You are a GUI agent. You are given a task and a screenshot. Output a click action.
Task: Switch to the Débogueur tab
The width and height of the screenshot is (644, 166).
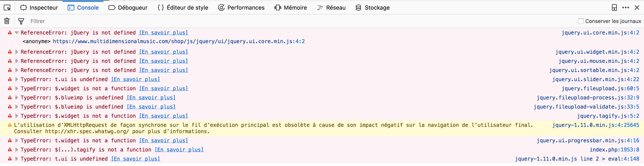coord(128,8)
